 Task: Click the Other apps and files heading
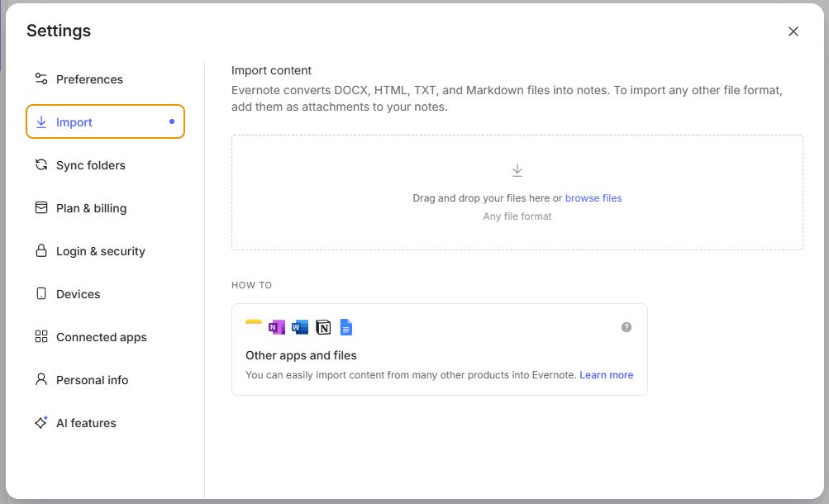click(301, 355)
